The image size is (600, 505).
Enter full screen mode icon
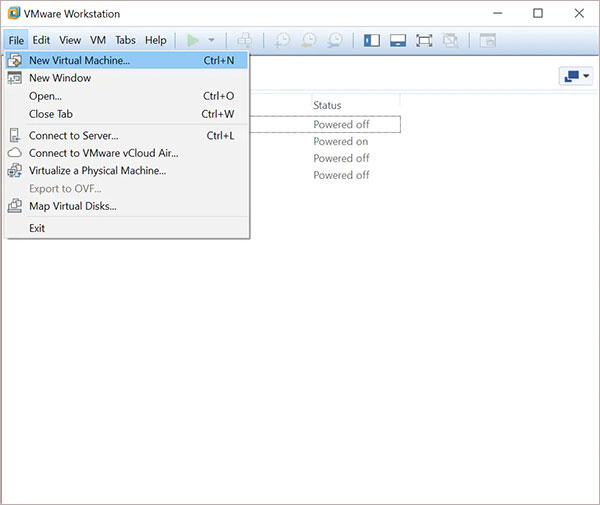(424, 40)
